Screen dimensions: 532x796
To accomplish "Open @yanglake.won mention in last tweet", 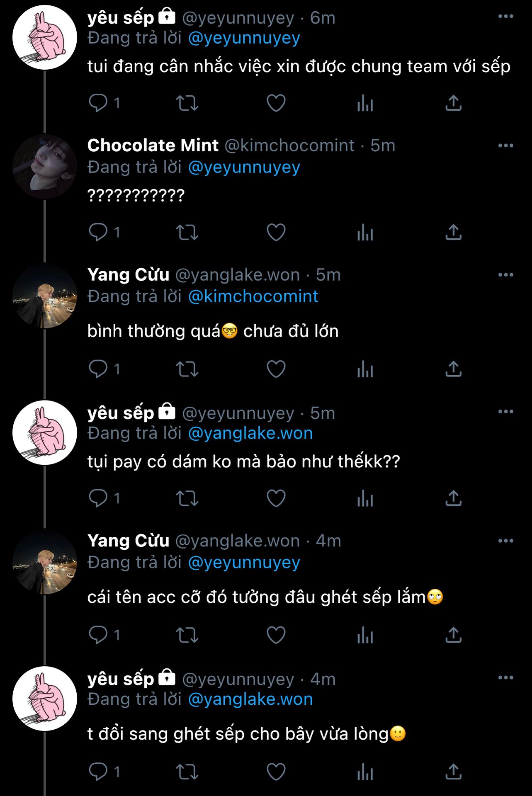I will (x=250, y=699).
